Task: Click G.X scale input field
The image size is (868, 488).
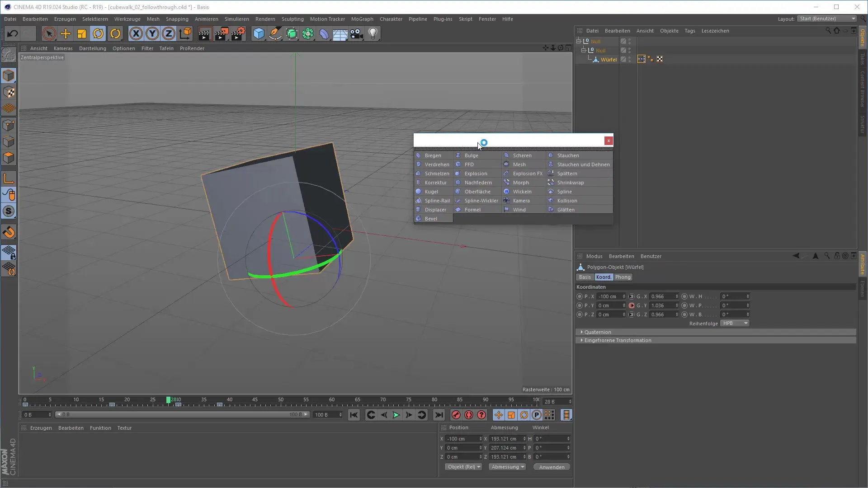Action: (663, 296)
